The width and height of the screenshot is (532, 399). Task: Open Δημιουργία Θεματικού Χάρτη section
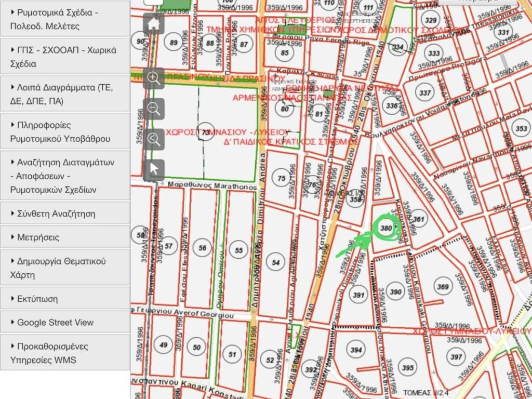click(65, 268)
